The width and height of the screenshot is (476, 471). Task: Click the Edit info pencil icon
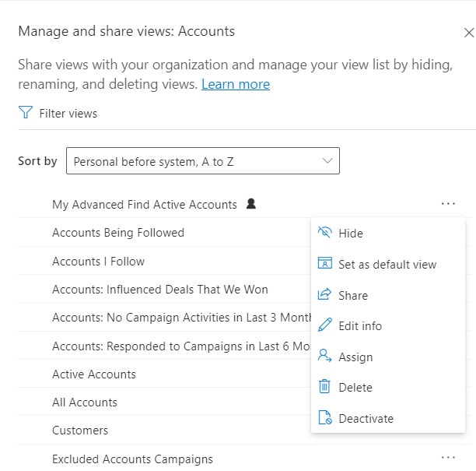324,325
